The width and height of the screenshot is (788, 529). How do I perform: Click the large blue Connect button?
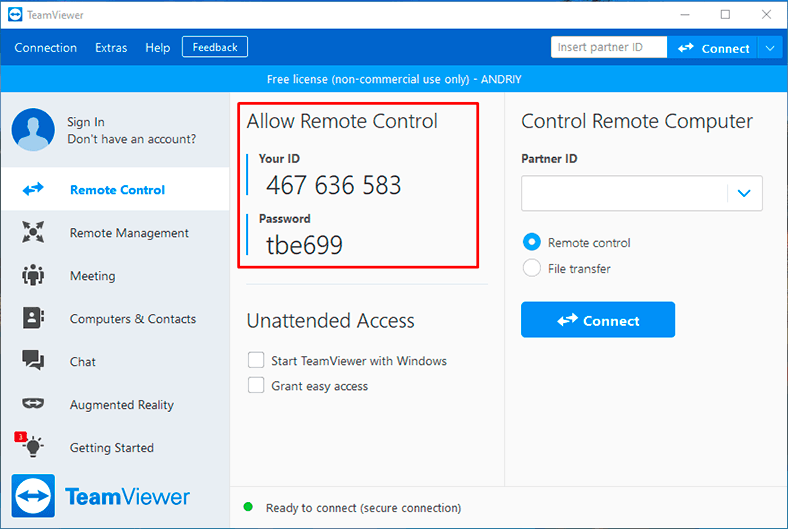point(598,320)
